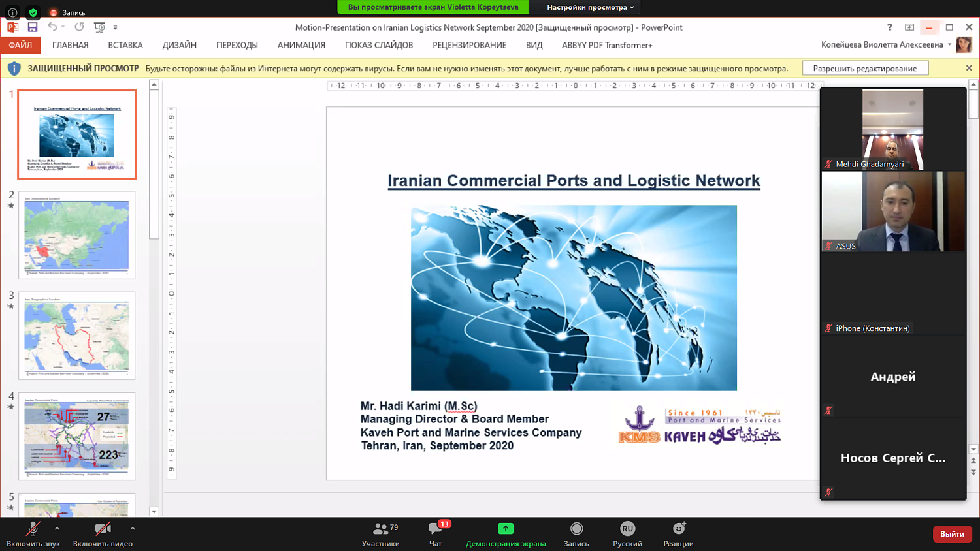Click muted mic icon on Mehdi Ghadamyari
This screenshot has width=980, height=551.
(828, 165)
